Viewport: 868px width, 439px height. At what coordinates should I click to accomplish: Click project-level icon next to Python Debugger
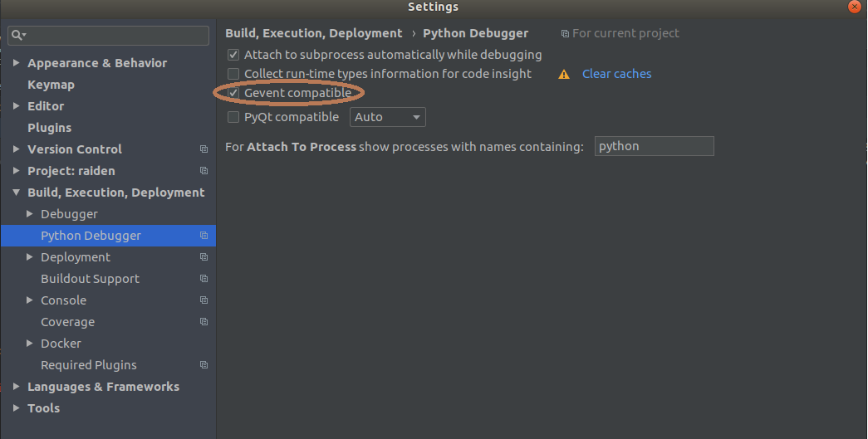click(x=204, y=236)
